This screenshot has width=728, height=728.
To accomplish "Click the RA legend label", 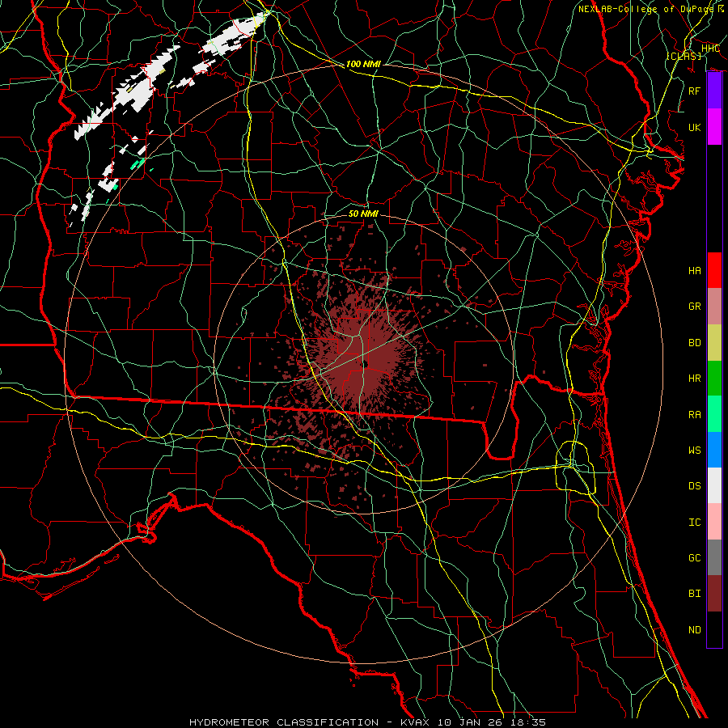I will (x=695, y=414).
